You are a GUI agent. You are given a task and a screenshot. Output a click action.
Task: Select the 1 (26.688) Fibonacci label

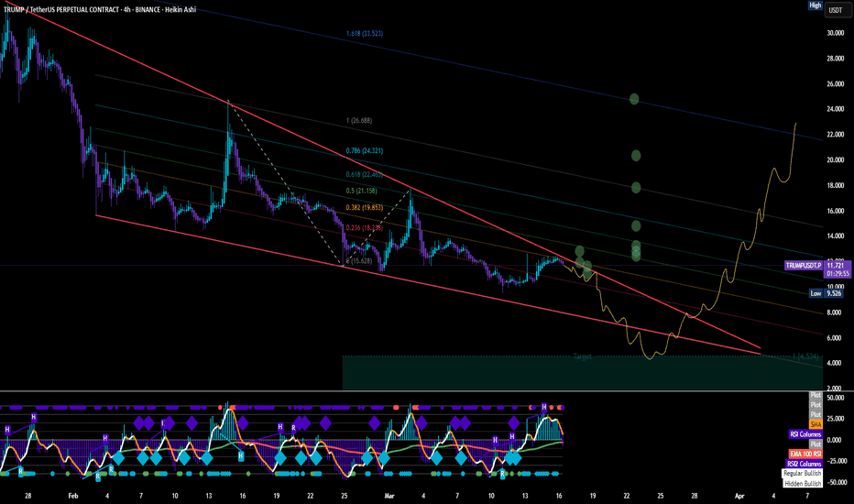click(x=359, y=120)
